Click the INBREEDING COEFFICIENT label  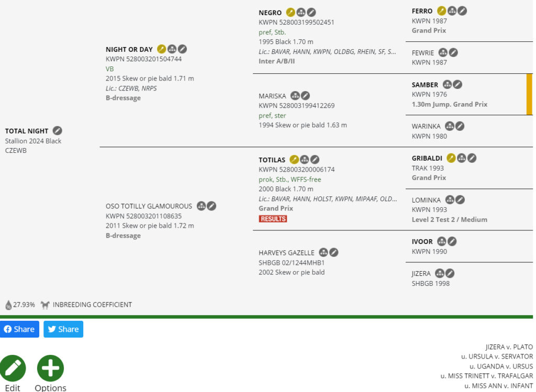(92, 305)
